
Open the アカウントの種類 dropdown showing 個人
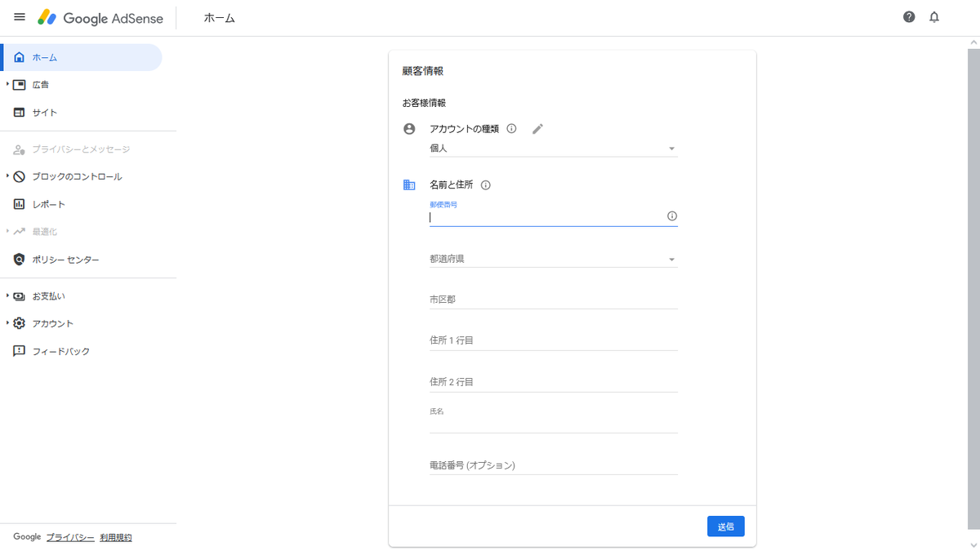point(552,148)
